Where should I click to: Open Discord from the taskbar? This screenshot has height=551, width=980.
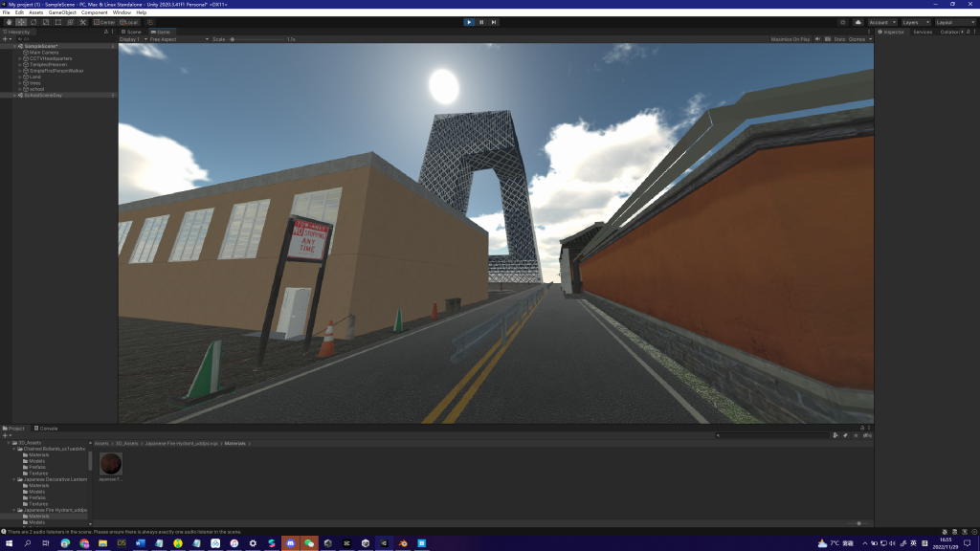(x=290, y=543)
